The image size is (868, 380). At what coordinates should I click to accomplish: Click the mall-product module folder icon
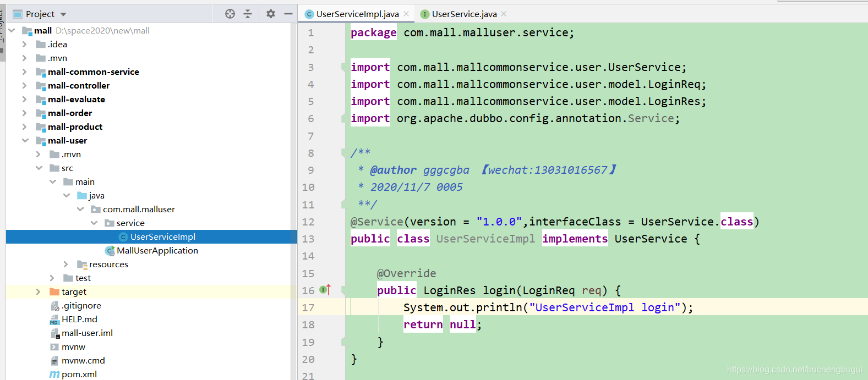(x=41, y=126)
